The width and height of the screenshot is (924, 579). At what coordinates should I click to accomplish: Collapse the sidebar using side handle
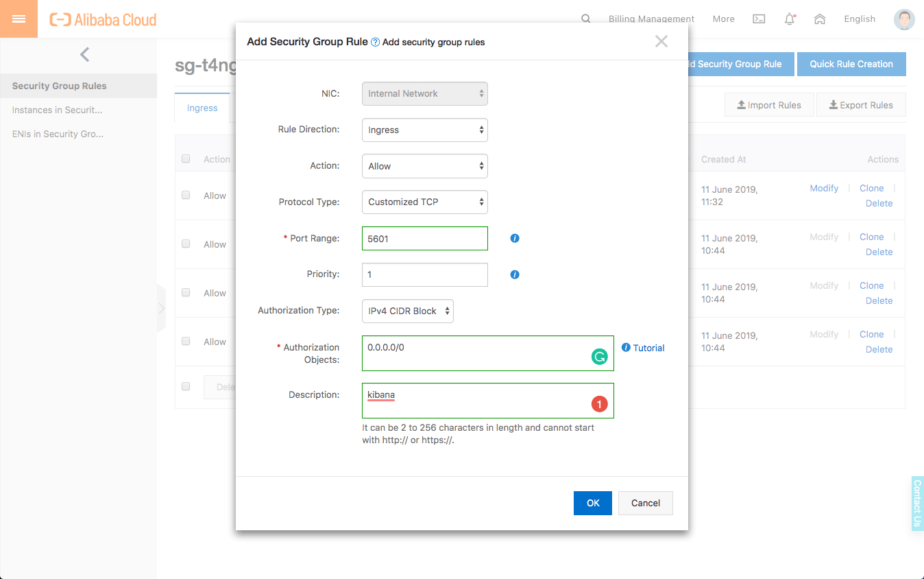(161, 308)
